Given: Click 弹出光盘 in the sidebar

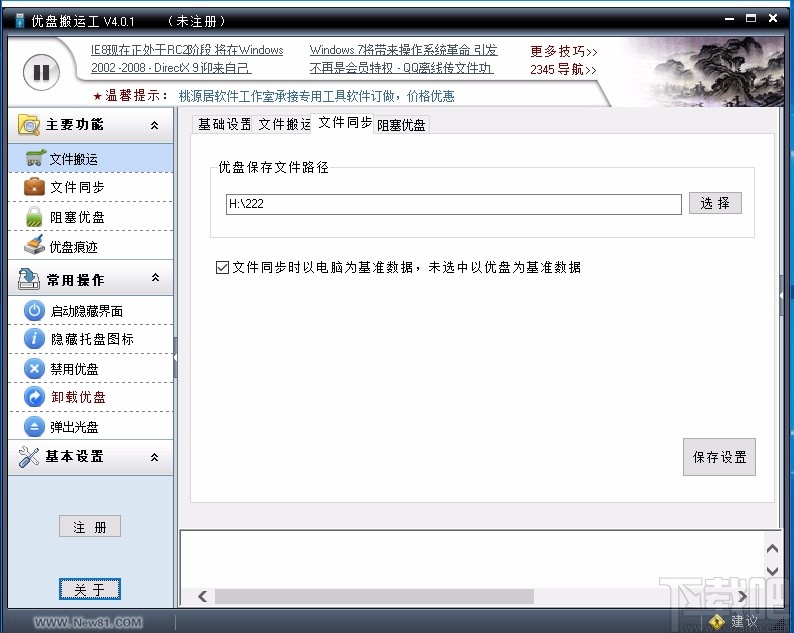Looking at the screenshot, I should pos(91,426).
